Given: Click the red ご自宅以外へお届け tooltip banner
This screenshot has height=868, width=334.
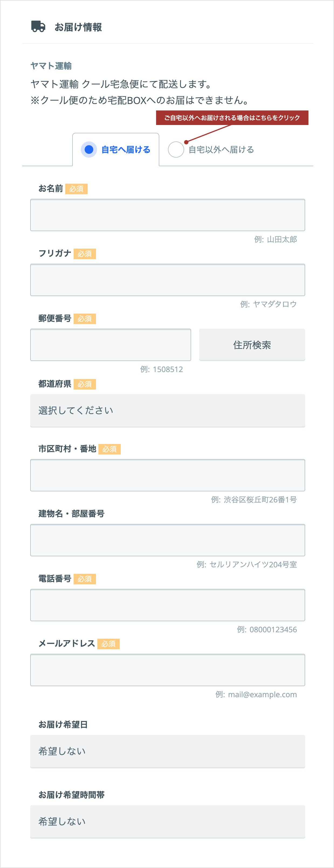Looking at the screenshot, I should 232,118.
